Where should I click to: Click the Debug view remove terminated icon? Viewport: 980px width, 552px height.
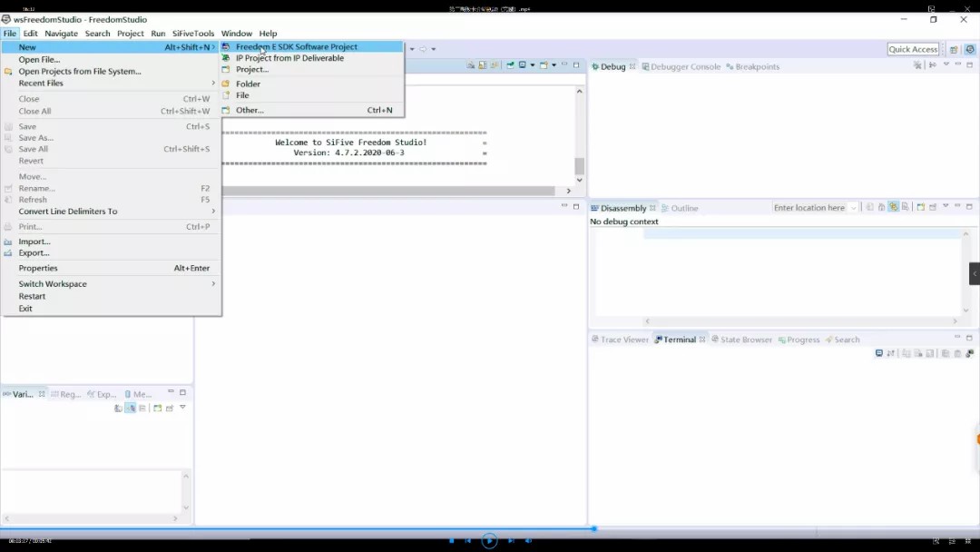coord(917,65)
